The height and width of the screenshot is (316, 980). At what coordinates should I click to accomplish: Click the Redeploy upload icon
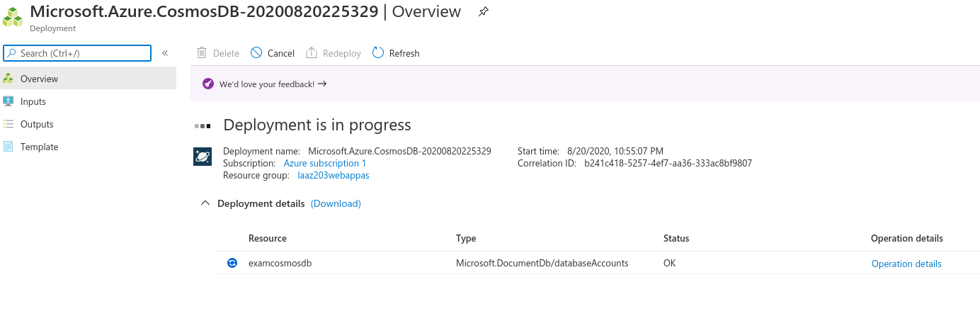click(x=312, y=53)
